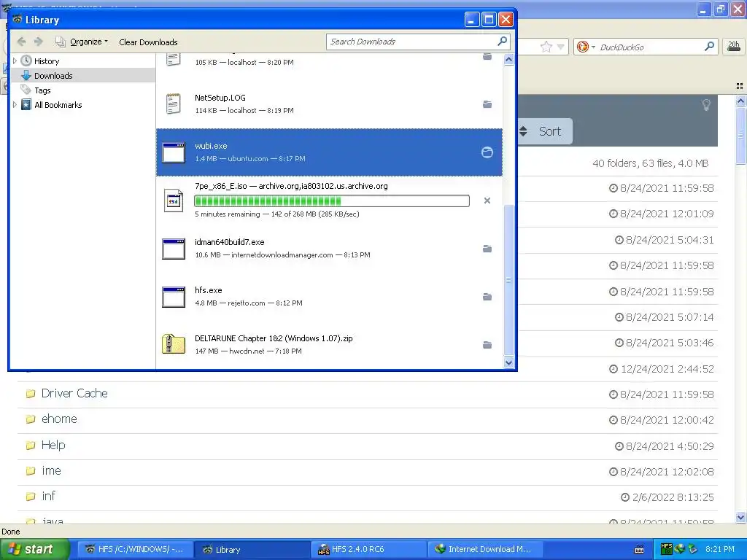Screen dimensions: 747x560
Task: Open containing folder for idman640build7.exe
Action: [x=487, y=249]
